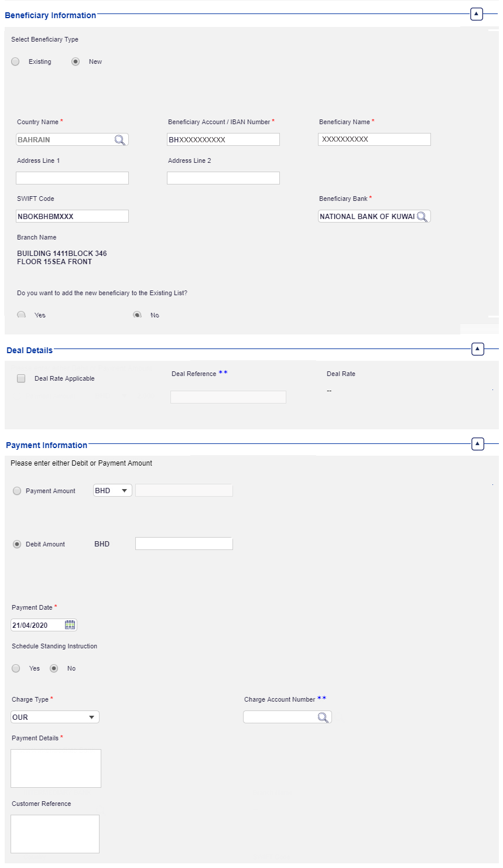
Task: Open the Payment Amount currency BHD dropdown
Action: coord(112,491)
